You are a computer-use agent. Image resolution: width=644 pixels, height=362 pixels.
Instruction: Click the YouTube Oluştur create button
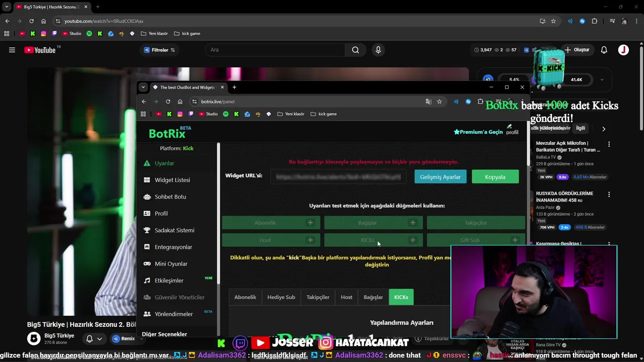(x=577, y=50)
